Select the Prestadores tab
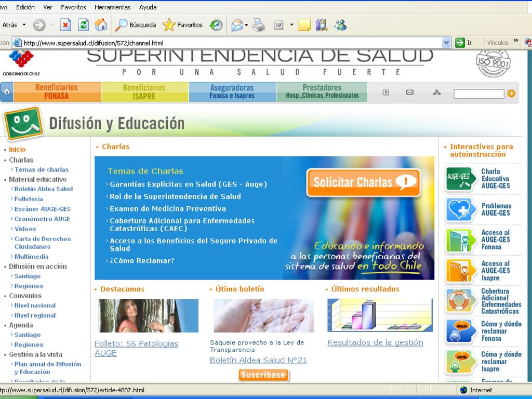 (x=322, y=92)
